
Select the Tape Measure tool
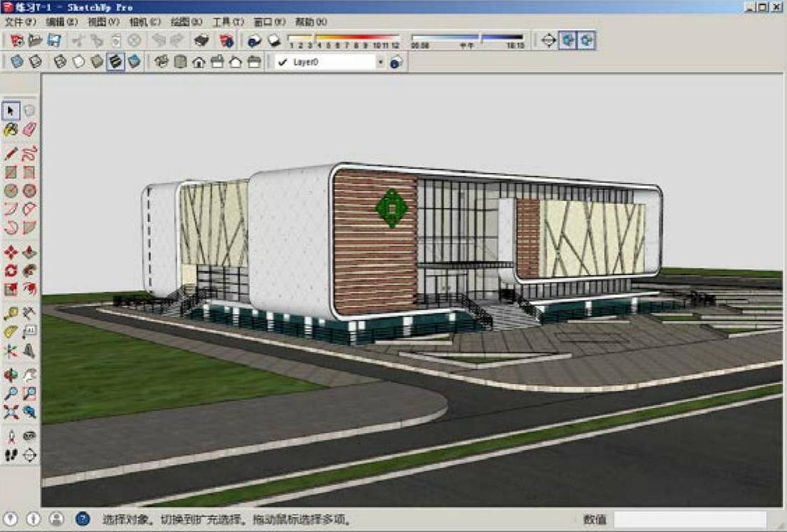coord(11,314)
